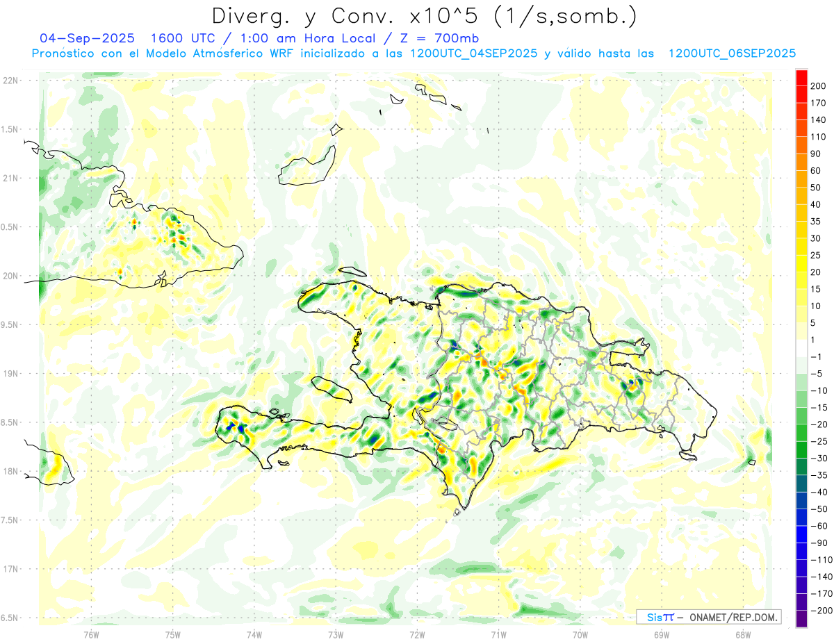
Task: Click the '69W' longitude axis label
Action: coord(662,634)
